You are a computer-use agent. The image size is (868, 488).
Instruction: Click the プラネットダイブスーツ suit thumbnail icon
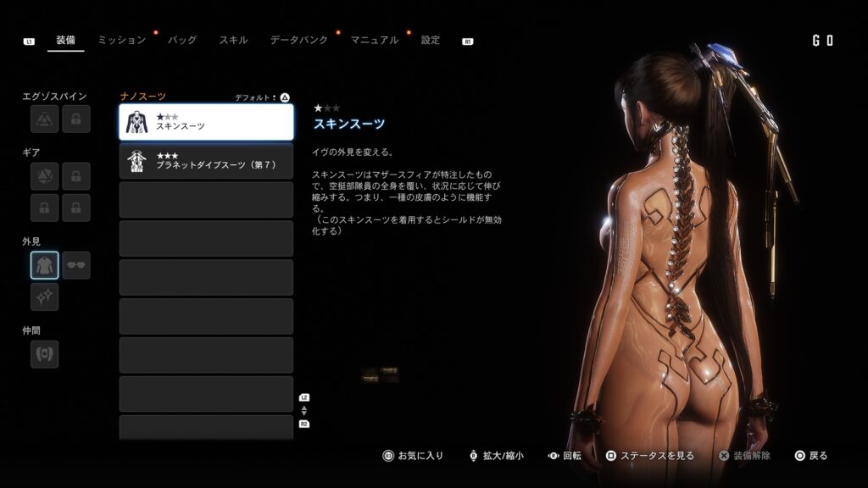coord(136,161)
